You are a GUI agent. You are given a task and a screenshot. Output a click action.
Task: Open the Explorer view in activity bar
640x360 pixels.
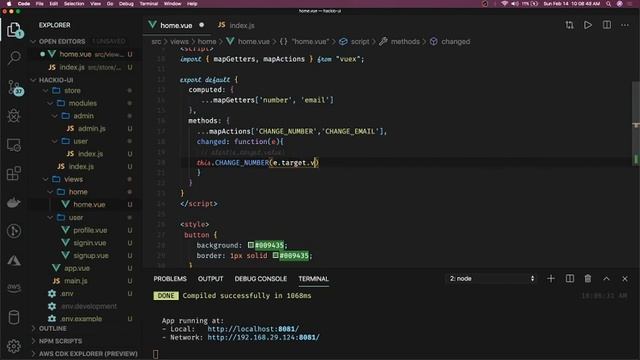coord(14,30)
